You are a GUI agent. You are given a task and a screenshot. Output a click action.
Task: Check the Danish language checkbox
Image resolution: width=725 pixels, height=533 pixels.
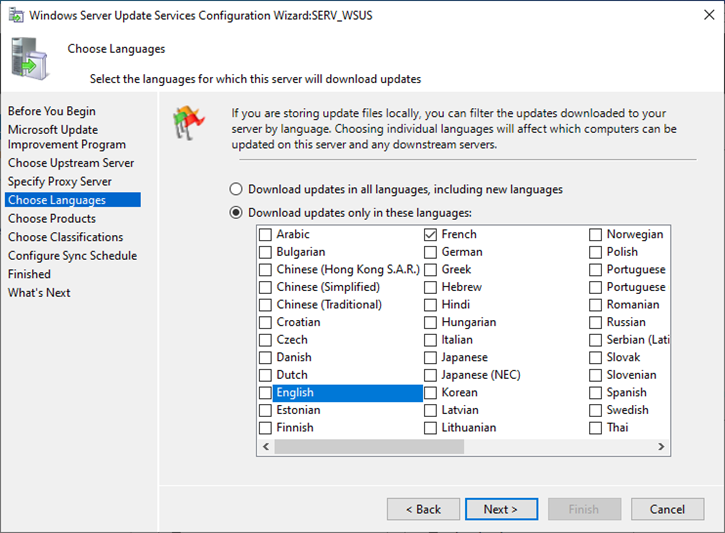[x=265, y=357]
